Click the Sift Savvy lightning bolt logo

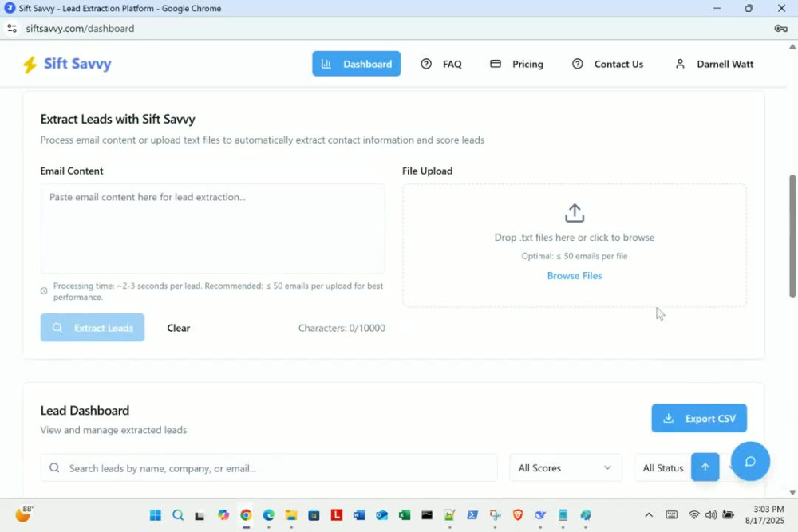30,65
